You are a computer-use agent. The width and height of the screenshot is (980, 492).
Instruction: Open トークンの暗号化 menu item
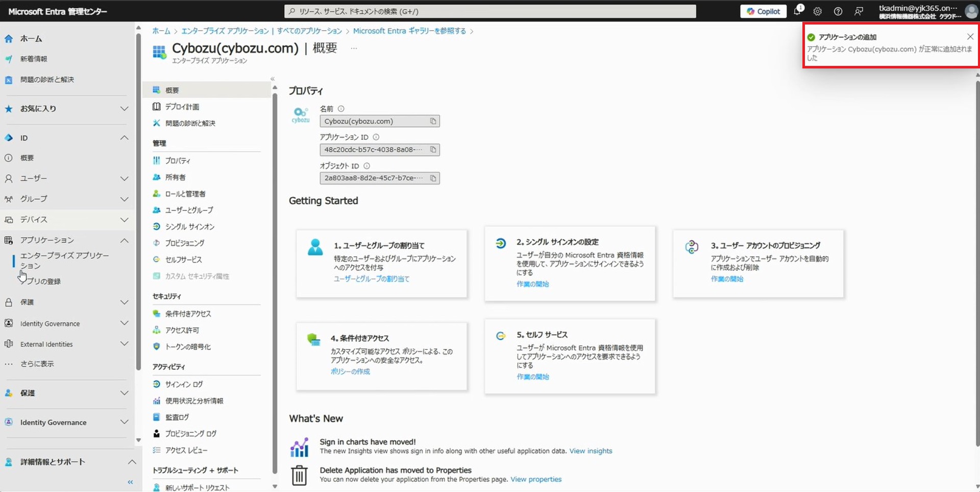(x=188, y=347)
